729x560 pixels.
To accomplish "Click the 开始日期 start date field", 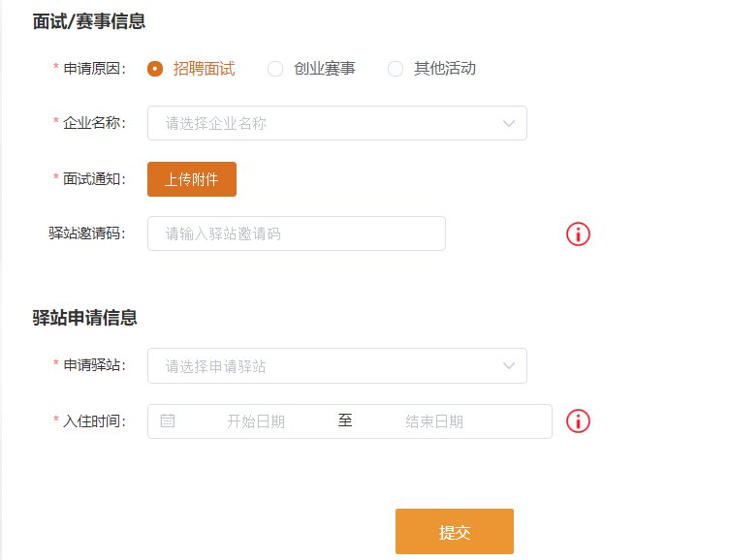I will (256, 421).
